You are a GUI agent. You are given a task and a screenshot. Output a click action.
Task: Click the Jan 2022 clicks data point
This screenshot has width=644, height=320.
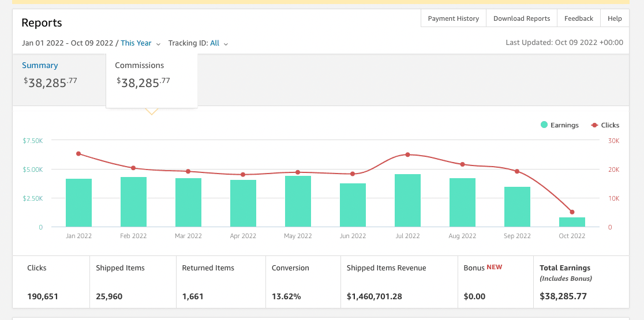[x=78, y=153]
